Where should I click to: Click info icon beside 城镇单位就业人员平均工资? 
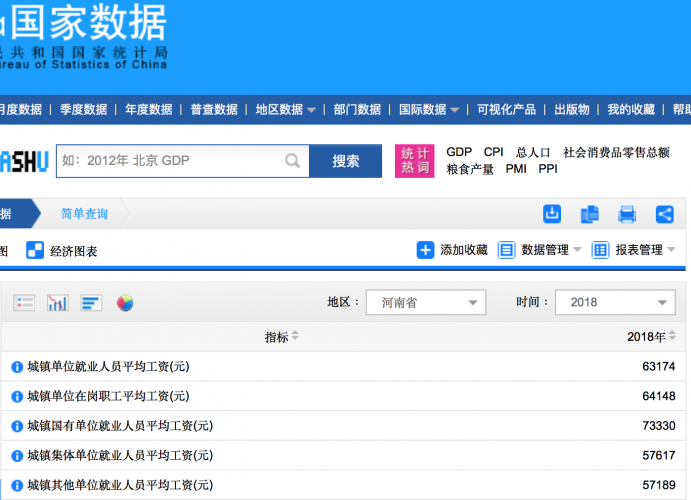(17, 367)
